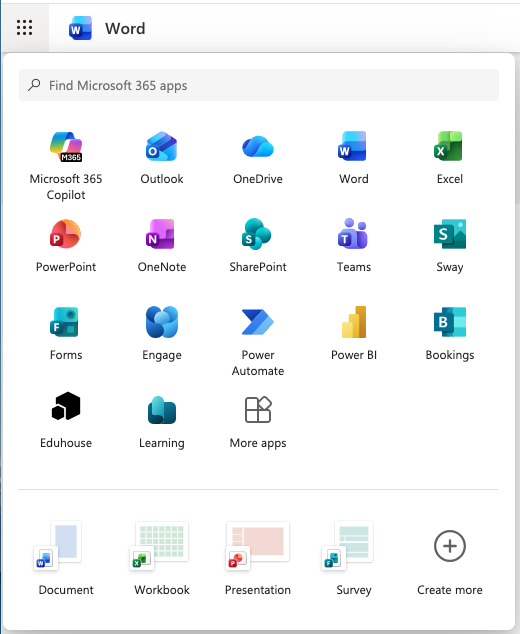Viewport: 520px width, 634px height.
Task: Open the SharePoint app
Action: point(258,246)
